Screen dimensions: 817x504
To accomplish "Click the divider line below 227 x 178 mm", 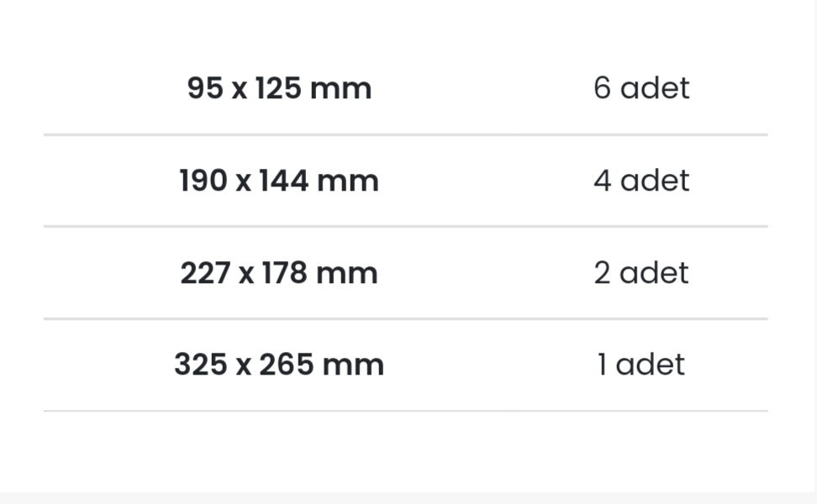I will coord(405,318).
